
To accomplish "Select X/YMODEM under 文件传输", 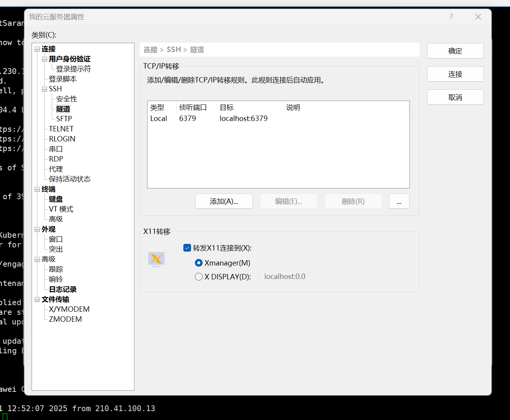I will click(x=69, y=309).
